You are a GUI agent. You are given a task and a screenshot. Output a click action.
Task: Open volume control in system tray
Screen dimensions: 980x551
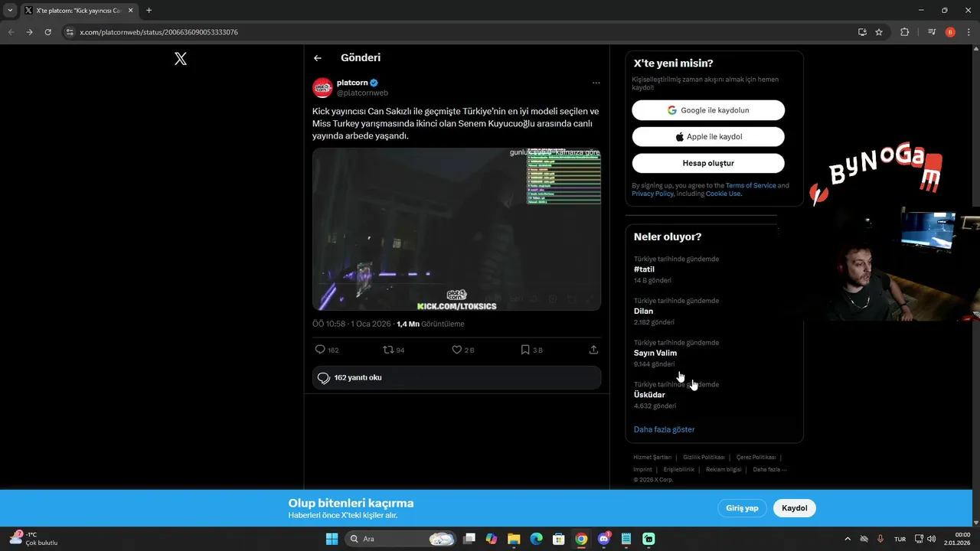932,539
